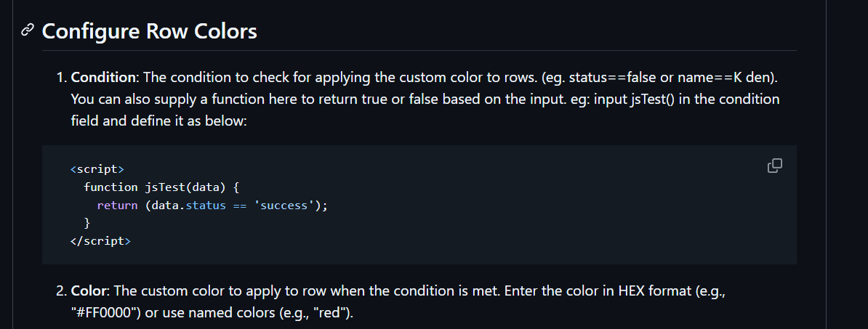The width and height of the screenshot is (868, 329).
Task: Click the bold "Color" label
Action: tap(89, 291)
